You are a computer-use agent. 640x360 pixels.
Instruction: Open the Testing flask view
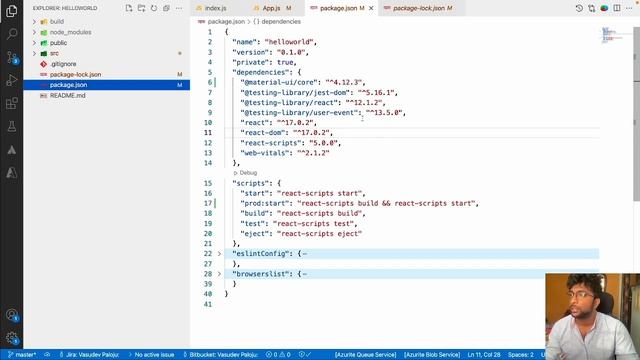[11, 127]
